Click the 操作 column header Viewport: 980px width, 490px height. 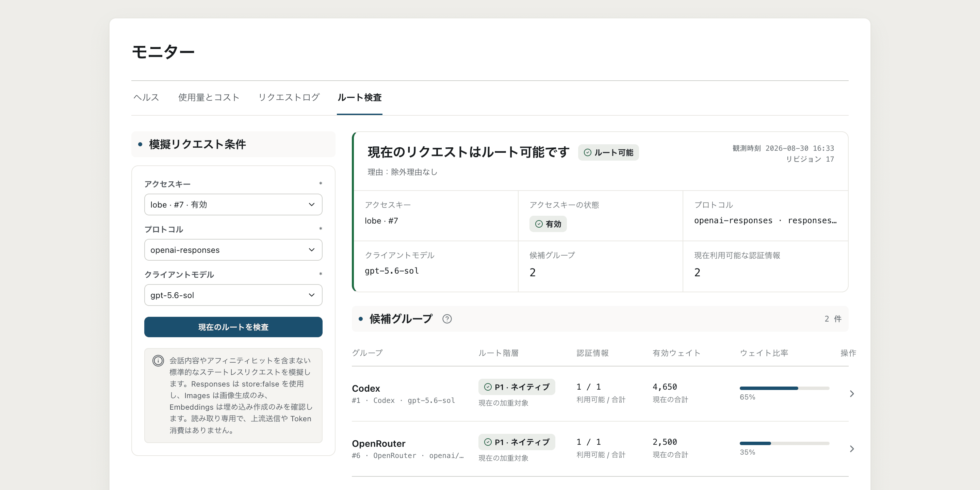point(848,353)
